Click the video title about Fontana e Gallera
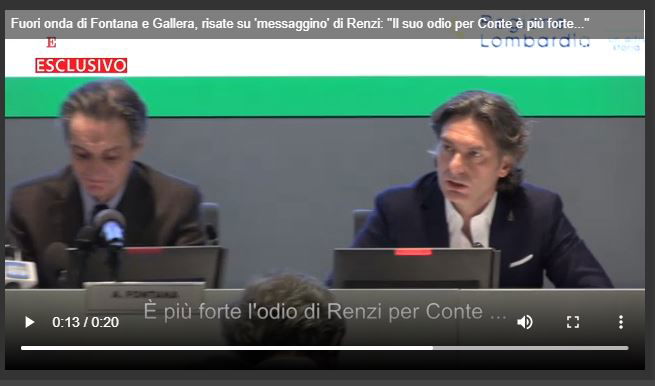Screen dimensions: 655x386 (x=300, y=23)
